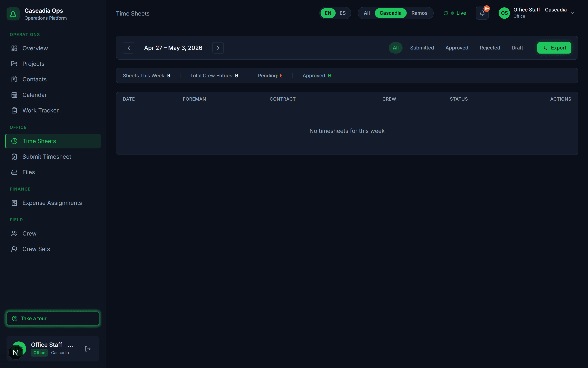Switch language to ES
The width and height of the screenshot is (588, 368).
coord(343,13)
